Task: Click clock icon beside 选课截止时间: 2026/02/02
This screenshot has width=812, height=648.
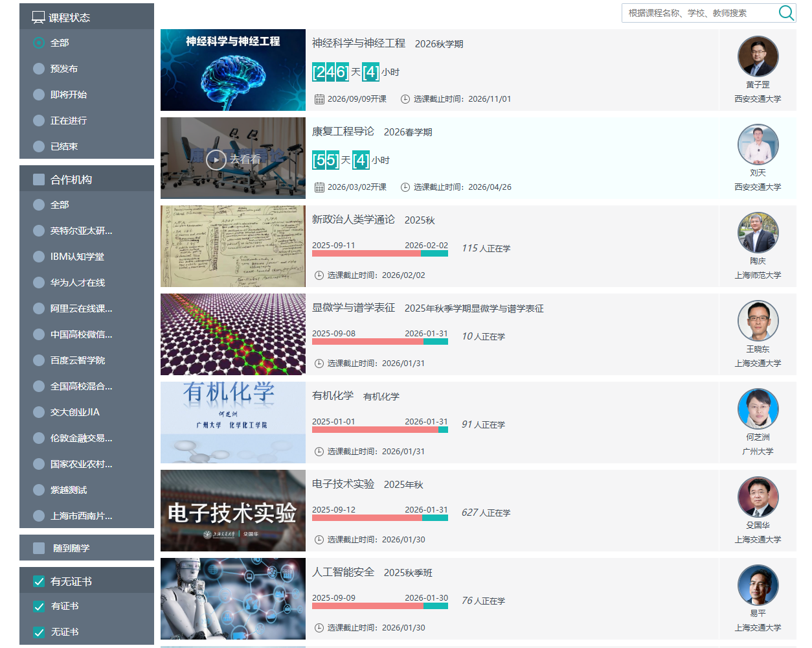Action: (x=319, y=275)
